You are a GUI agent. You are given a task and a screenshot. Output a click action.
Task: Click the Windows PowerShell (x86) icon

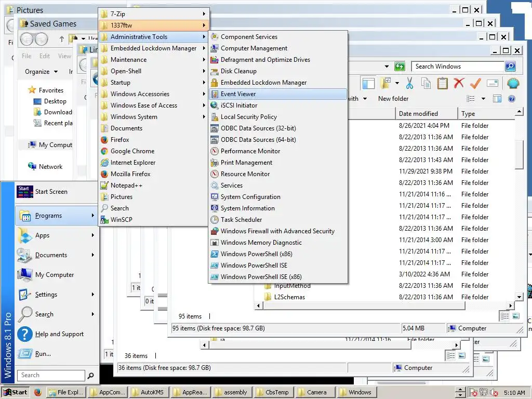point(214,254)
